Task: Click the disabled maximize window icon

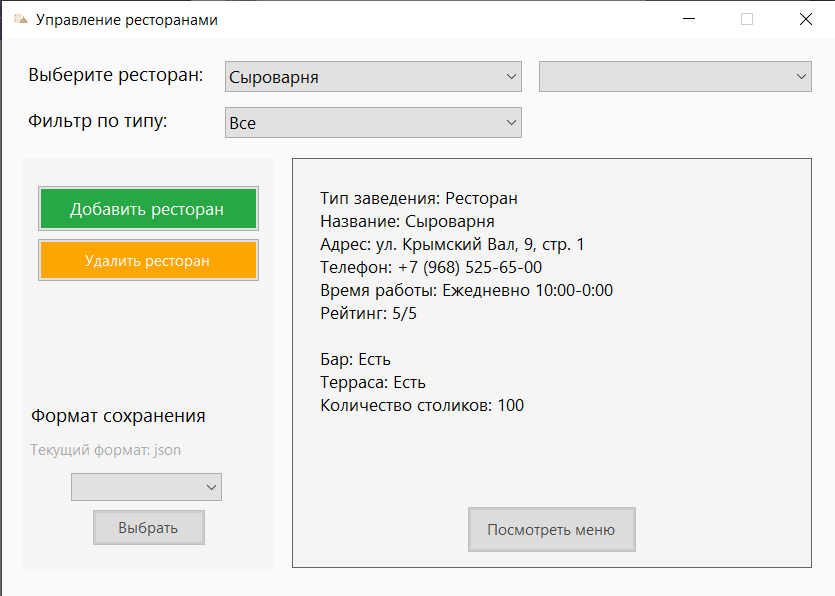Action: point(747,19)
